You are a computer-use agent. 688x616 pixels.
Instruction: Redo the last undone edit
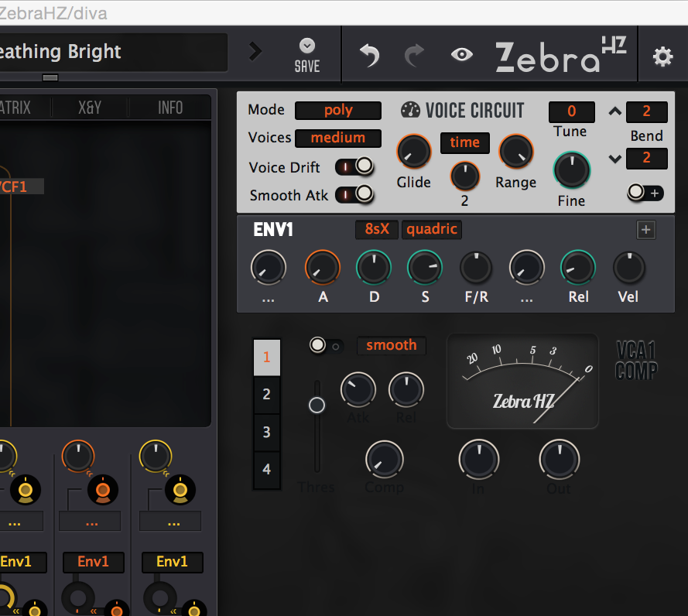tap(414, 55)
